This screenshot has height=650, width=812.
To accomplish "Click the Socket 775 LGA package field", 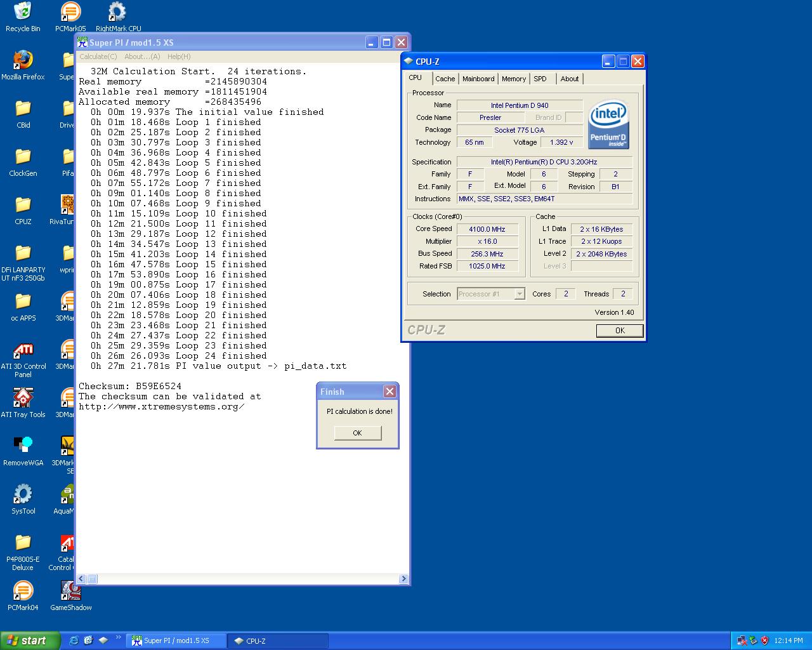I will [520, 130].
